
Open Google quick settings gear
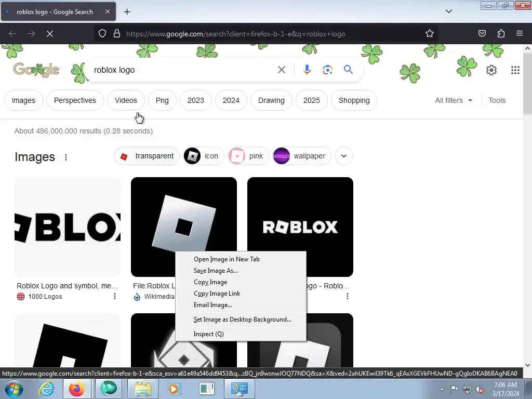(x=491, y=70)
